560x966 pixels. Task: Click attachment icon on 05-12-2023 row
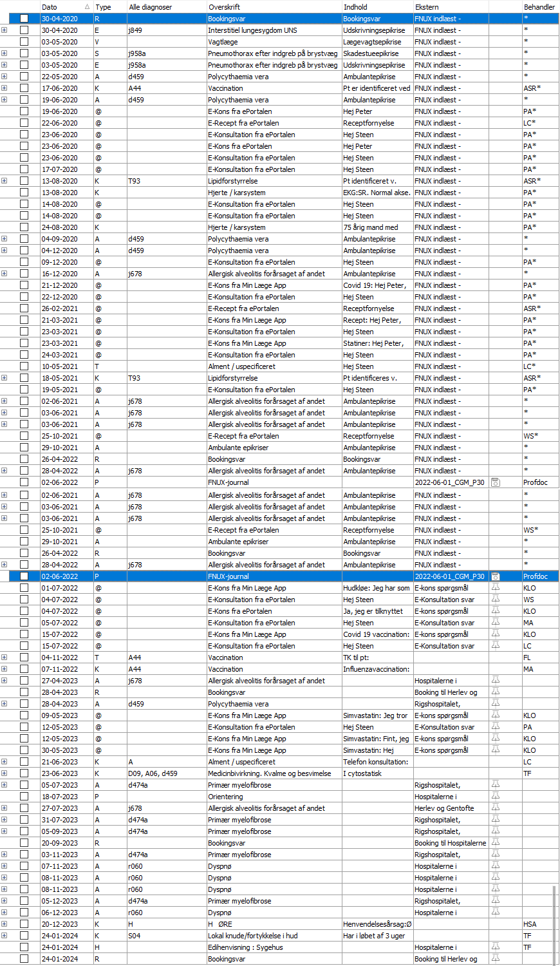point(496,901)
